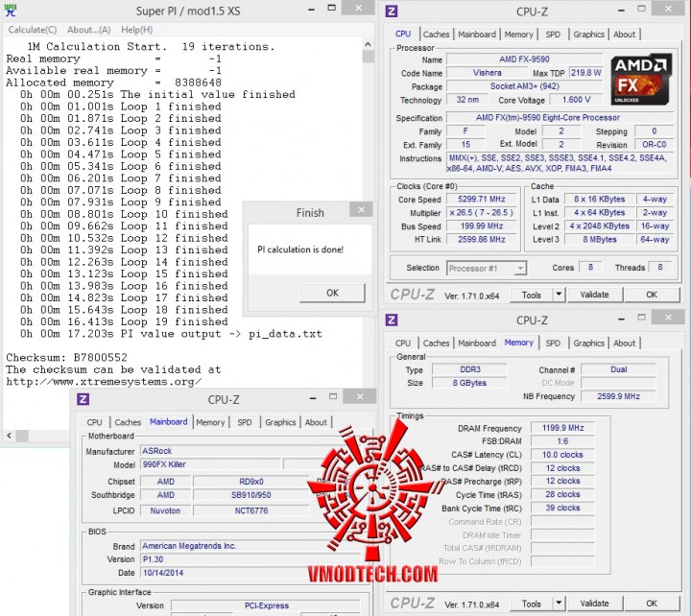Click the scroll left arrow in Super PI output
The height and width of the screenshot is (616, 691).
pos(9,436)
